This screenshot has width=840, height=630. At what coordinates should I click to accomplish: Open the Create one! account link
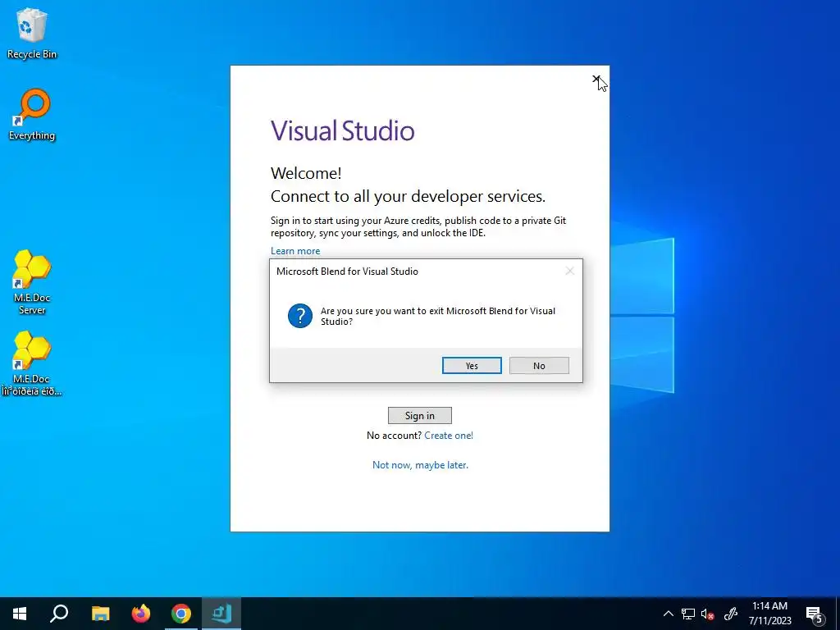click(449, 436)
